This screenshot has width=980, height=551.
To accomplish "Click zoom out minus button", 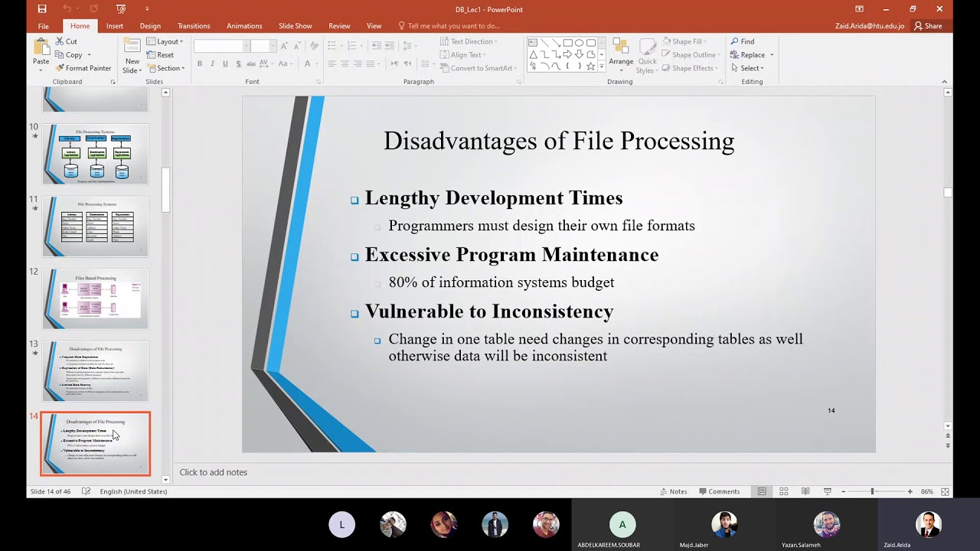I will 843,491.
